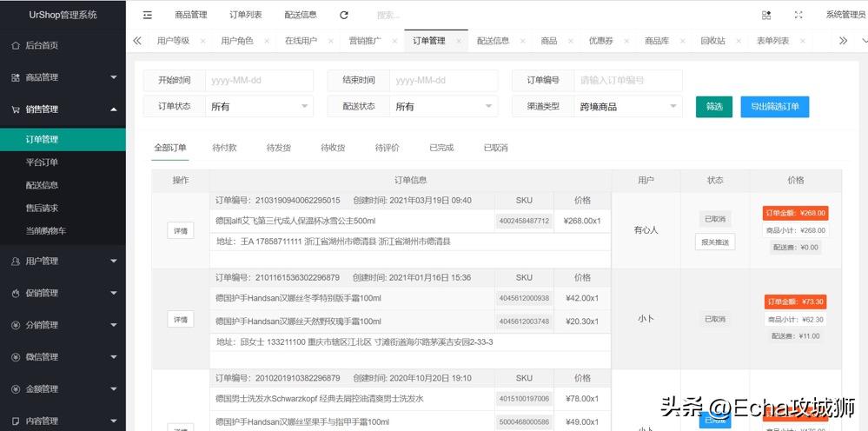
Task: Open 后台首页 in the sidebar
Action: (63, 45)
